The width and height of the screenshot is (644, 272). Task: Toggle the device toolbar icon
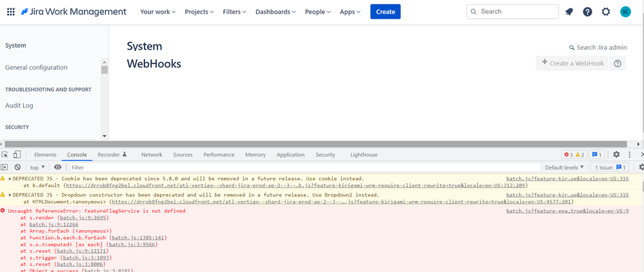pyautogui.click(x=17, y=155)
